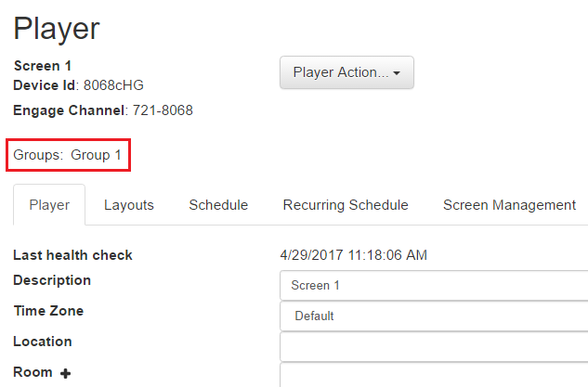
Task: Click the Player page title
Action: (x=57, y=29)
